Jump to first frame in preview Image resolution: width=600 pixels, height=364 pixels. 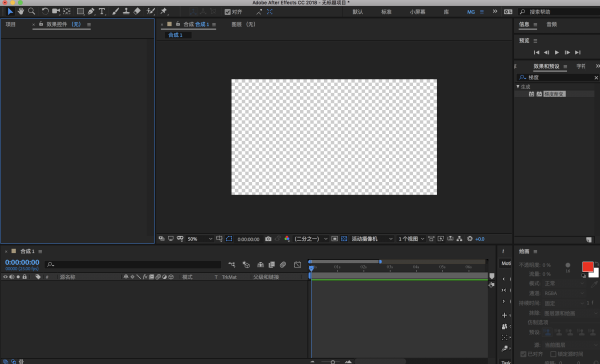click(x=536, y=52)
